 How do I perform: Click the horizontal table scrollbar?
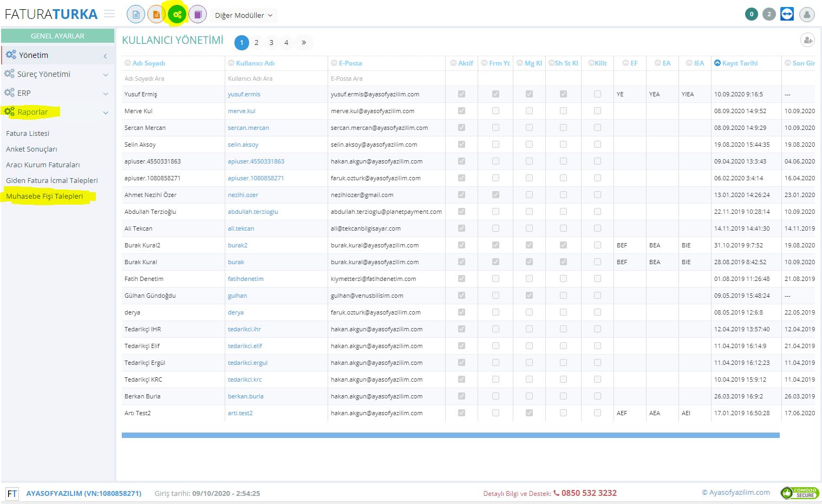[451, 435]
